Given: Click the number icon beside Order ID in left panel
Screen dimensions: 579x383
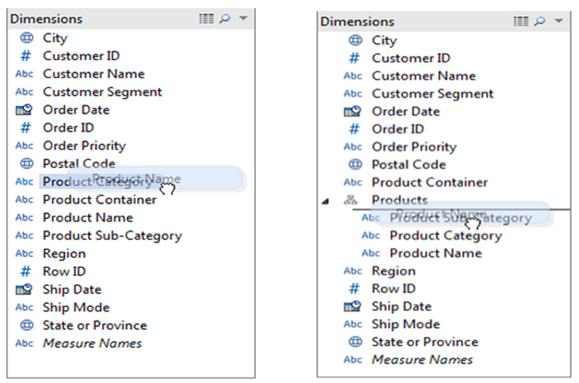Looking at the screenshot, I should pyautogui.click(x=25, y=128).
